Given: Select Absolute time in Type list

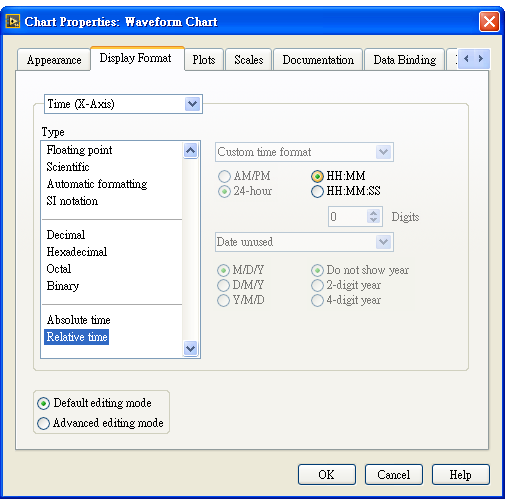Looking at the screenshot, I should click(x=79, y=320).
